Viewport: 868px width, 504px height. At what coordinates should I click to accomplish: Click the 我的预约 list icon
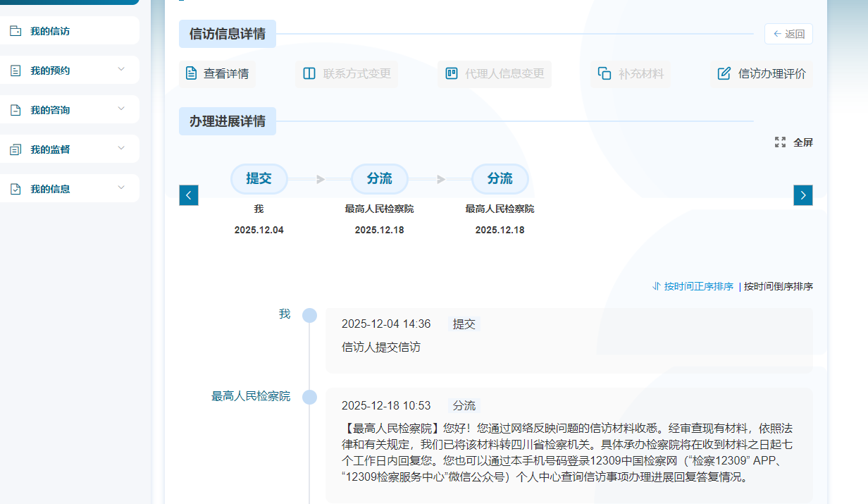15,70
